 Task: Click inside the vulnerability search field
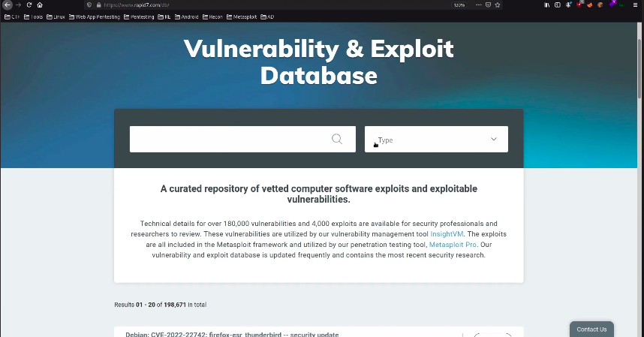point(229,140)
